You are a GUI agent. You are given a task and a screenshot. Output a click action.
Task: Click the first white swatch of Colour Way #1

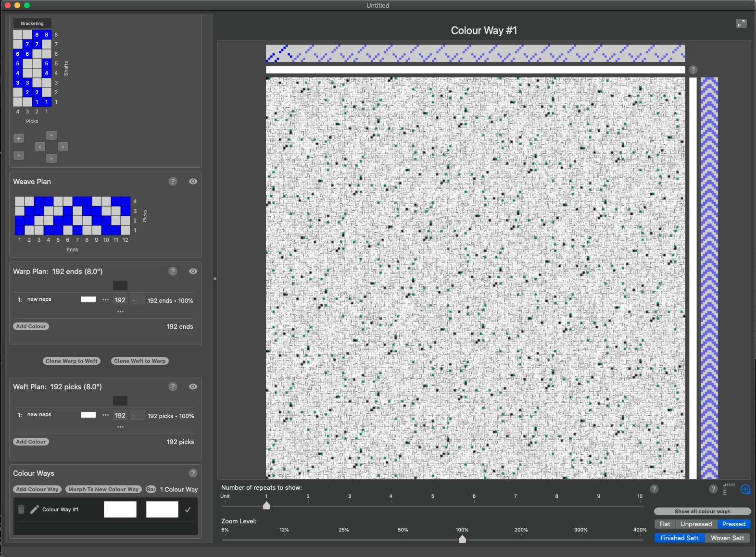[120, 509]
